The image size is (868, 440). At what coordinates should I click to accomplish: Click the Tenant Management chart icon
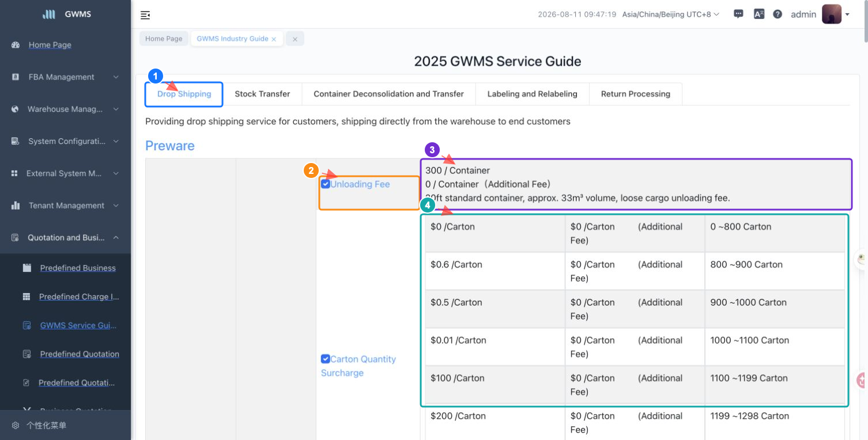tap(16, 206)
